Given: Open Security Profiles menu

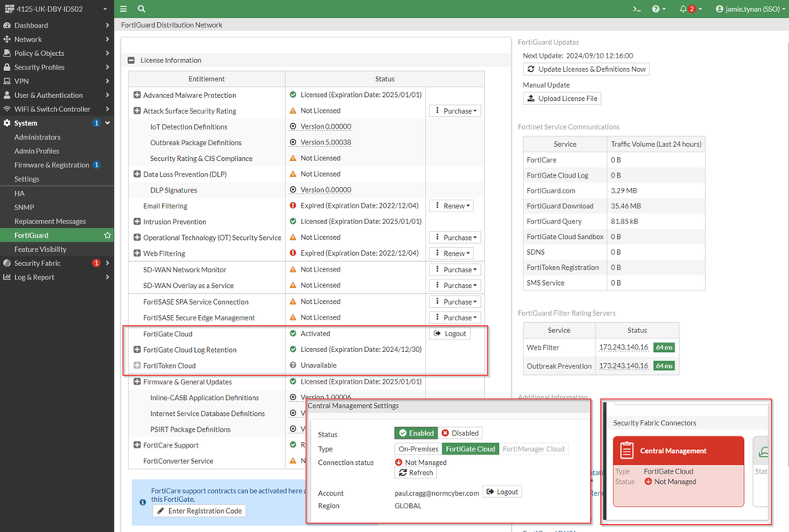Looking at the screenshot, I should click(56, 67).
